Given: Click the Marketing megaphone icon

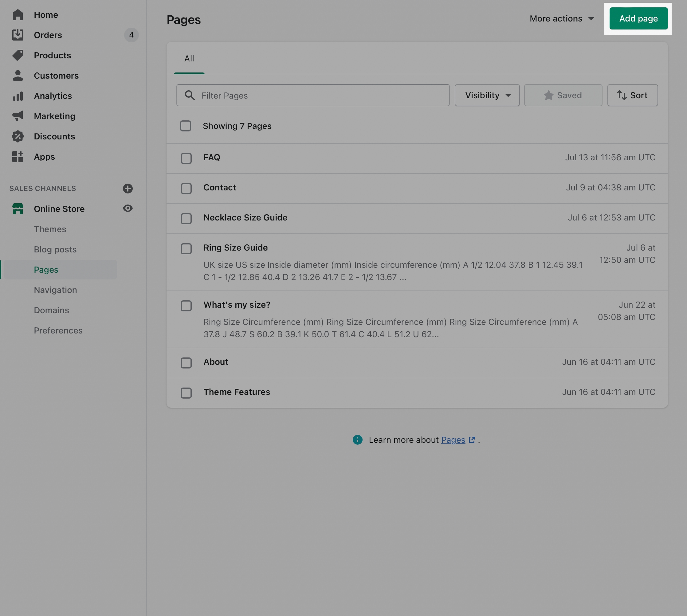Looking at the screenshot, I should 18,116.
